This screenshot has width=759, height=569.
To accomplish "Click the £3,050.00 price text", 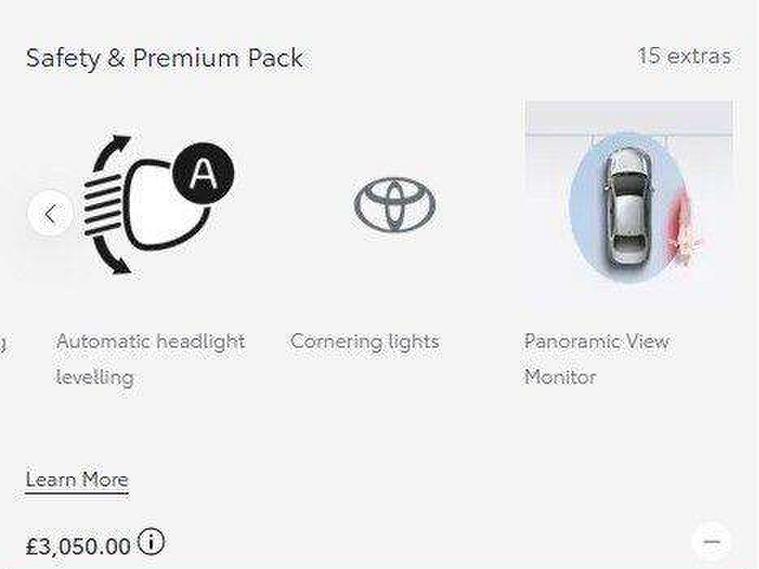I will (x=78, y=547).
